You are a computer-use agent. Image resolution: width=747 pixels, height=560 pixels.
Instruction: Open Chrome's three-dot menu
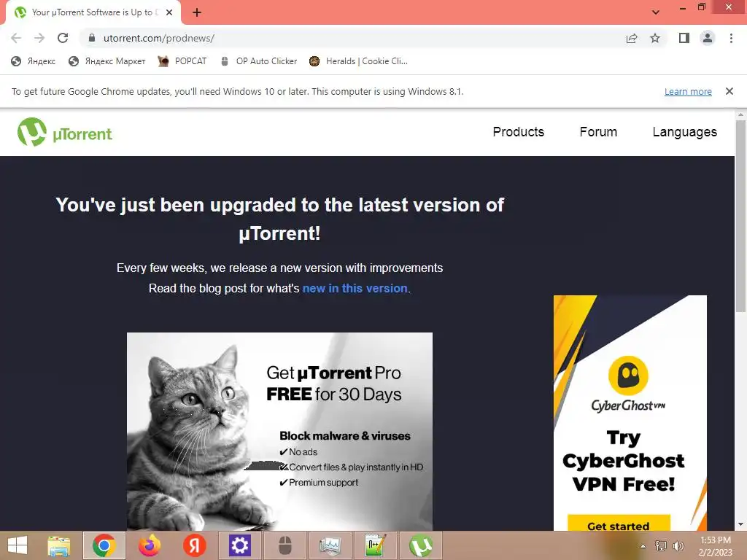731,38
